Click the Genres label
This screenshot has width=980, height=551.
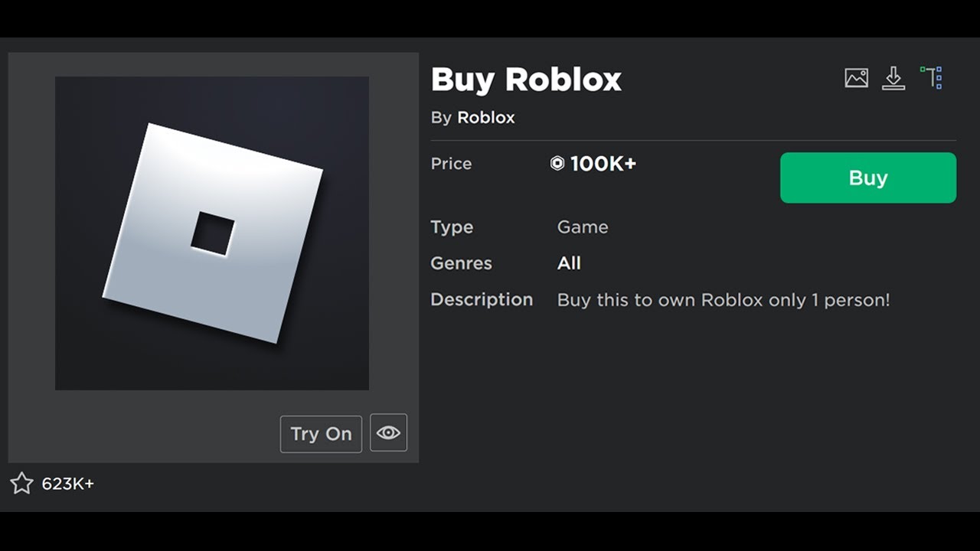[x=462, y=263]
